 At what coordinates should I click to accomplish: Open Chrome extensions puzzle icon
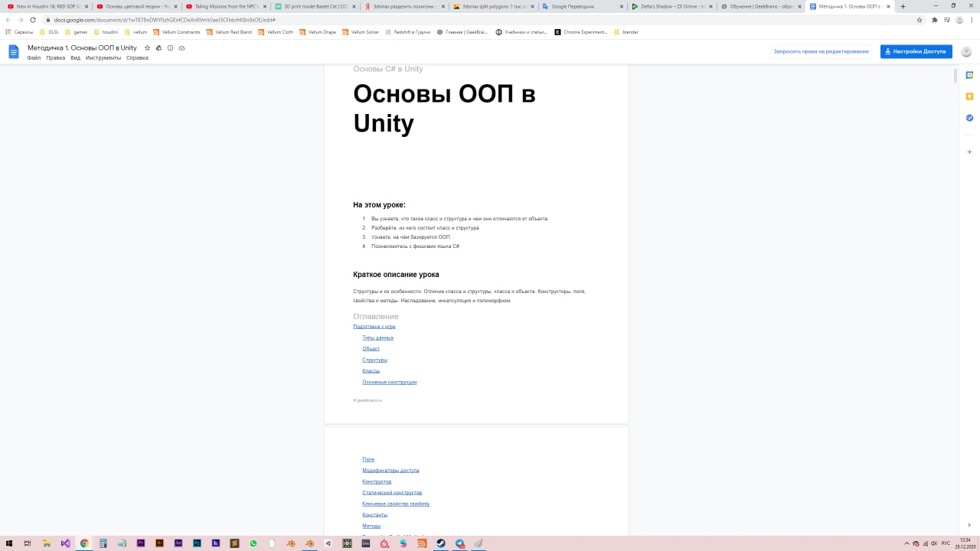(x=934, y=20)
